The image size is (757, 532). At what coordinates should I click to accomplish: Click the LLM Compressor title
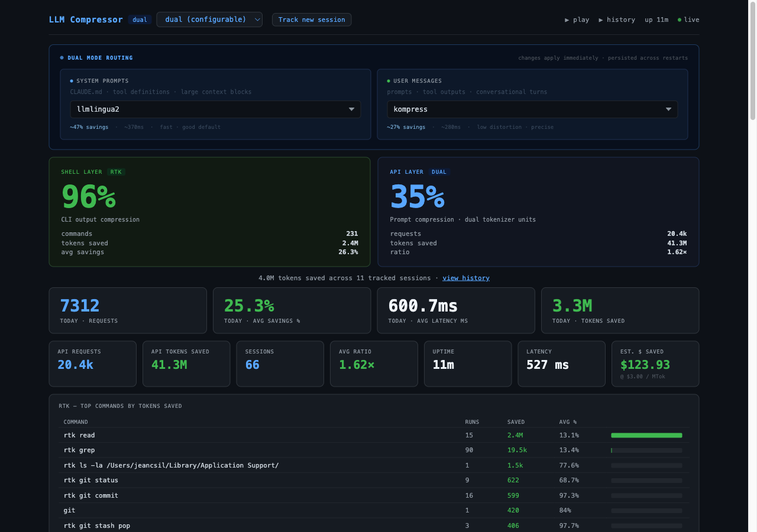[x=86, y=20]
